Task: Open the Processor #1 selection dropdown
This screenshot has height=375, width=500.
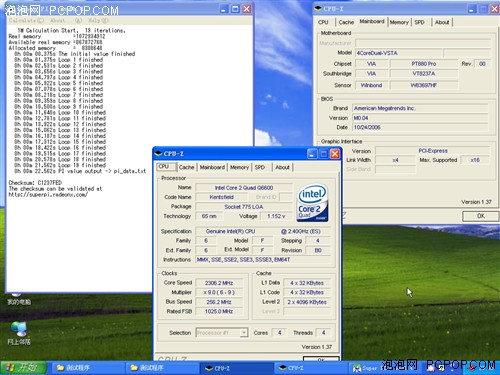Action: coord(244,333)
